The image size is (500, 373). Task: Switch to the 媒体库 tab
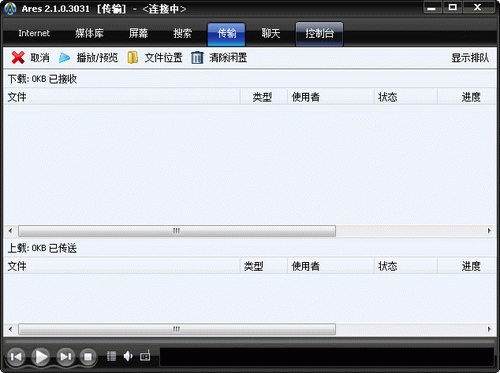89,33
